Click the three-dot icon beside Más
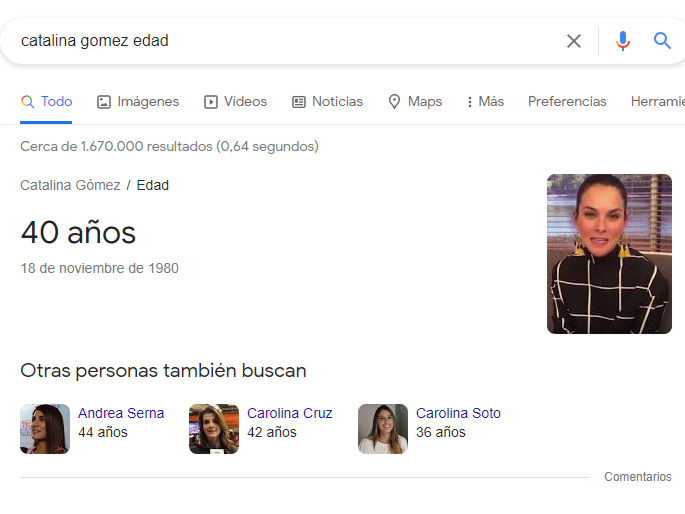This screenshot has width=685, height=514. (470, 102)
